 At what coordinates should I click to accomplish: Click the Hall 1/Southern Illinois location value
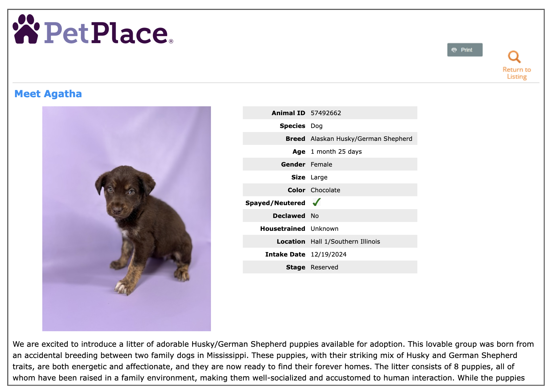pyautogui.click(x=345, y=242)
